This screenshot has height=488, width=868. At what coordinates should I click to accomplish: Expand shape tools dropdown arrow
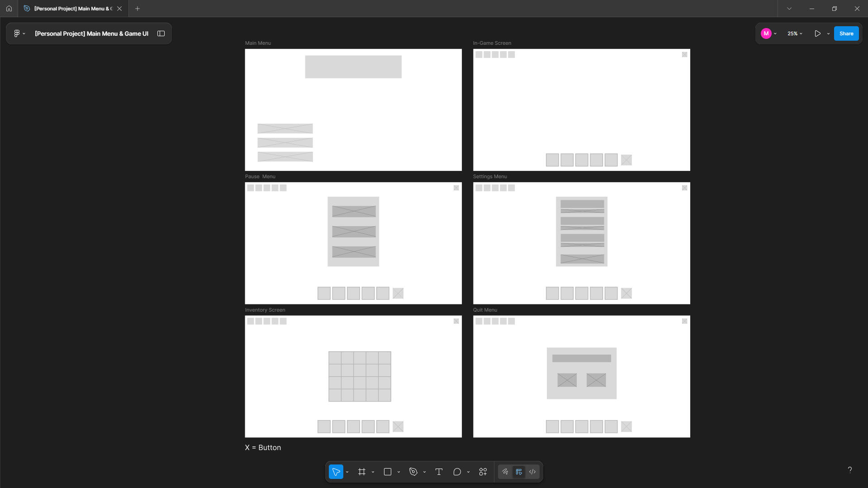(398, 472)
